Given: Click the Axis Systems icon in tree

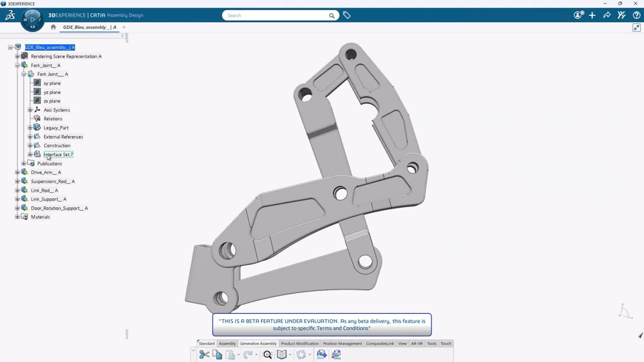Looking at the screenshot, I should coord(37,109).
